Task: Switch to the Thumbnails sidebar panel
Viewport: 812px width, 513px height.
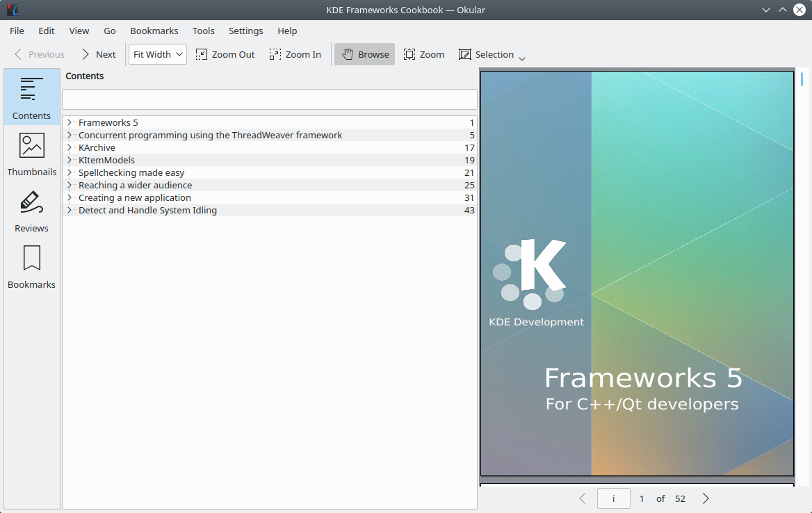Action: click(x=31, y=154)
